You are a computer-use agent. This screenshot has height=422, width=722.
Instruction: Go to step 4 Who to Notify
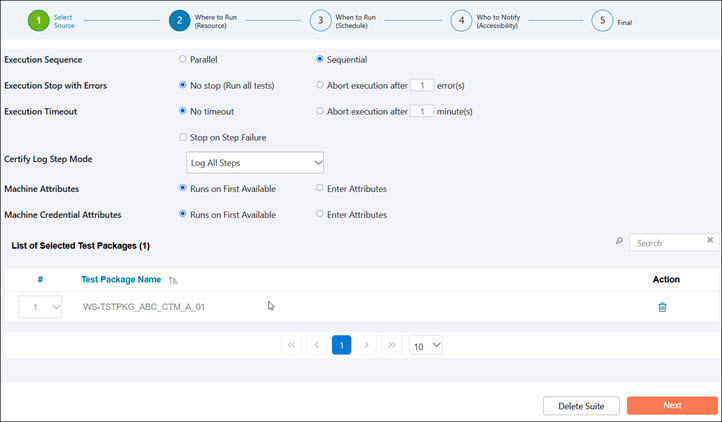click(x=461, y=20)
